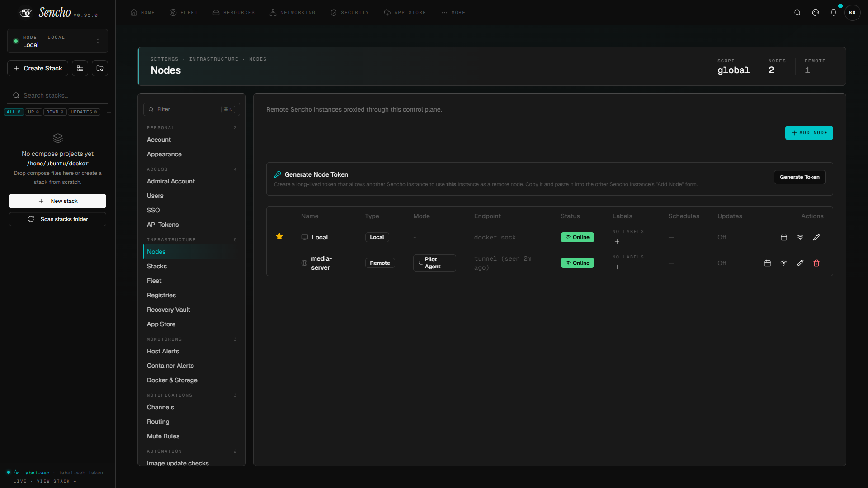868x488 pixels.
Task: Open the theme palette icon
Action: (816, 13)
